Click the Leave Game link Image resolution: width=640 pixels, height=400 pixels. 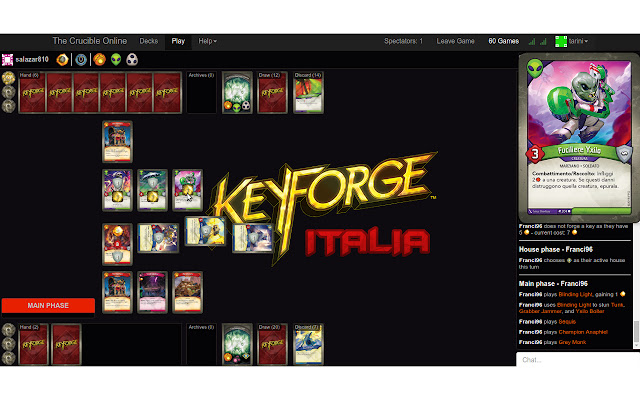tap(456, 41)
